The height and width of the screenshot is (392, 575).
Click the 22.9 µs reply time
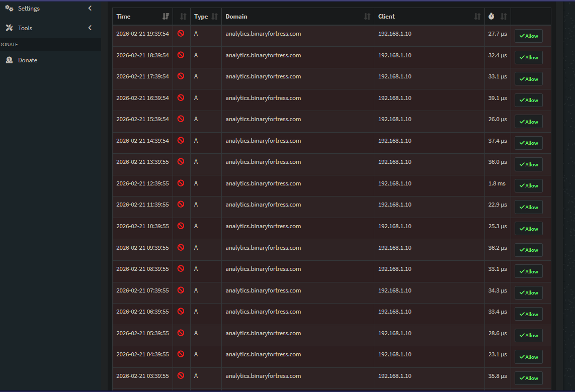(498, 205)
